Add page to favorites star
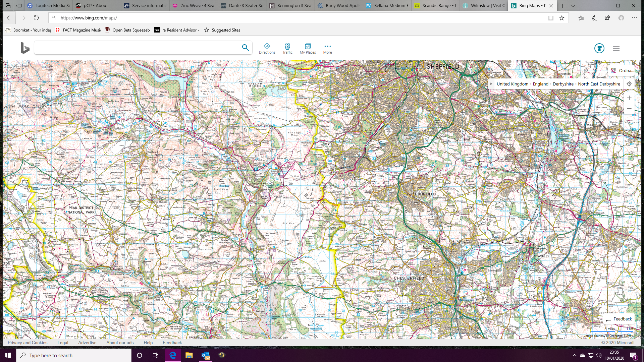Image resolution: width=644 pixels, height=362 pixels. (562, 18)
